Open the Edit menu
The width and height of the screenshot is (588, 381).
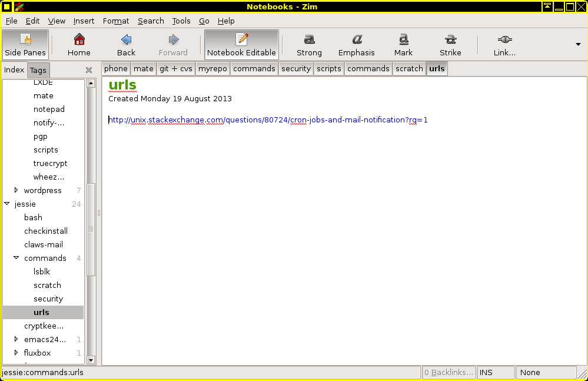(32, 21)
